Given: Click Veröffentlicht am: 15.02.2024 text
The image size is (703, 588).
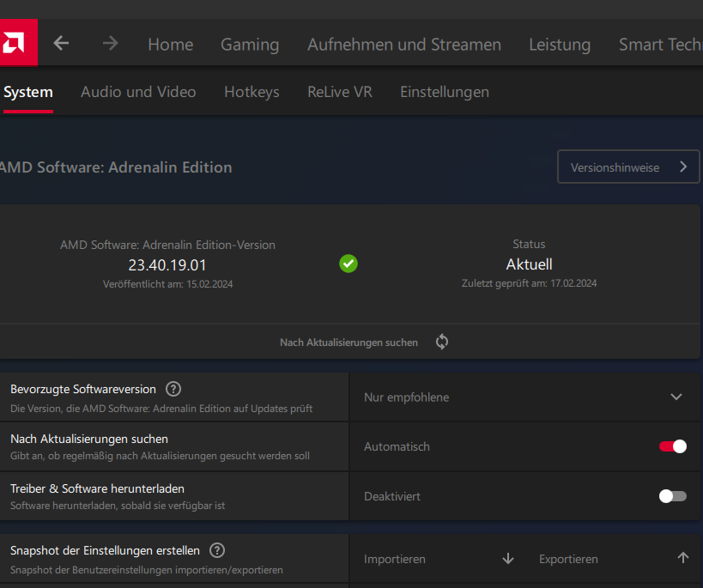Looking at the screenshot, I should [x=167, y=284].
